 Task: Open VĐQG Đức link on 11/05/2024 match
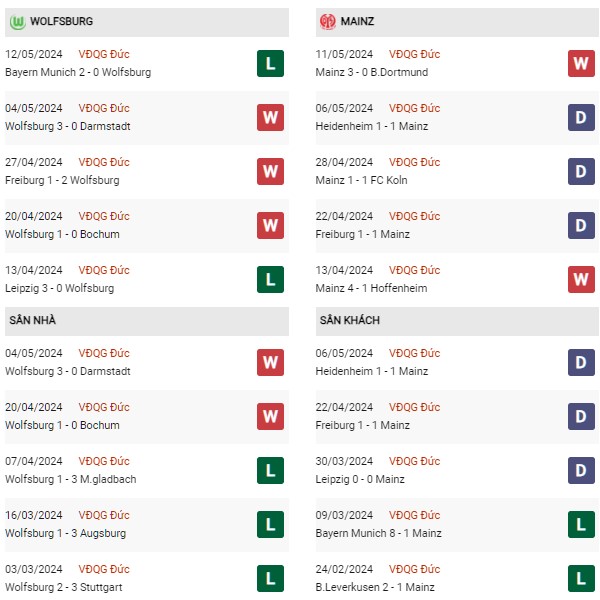(414, 54)
